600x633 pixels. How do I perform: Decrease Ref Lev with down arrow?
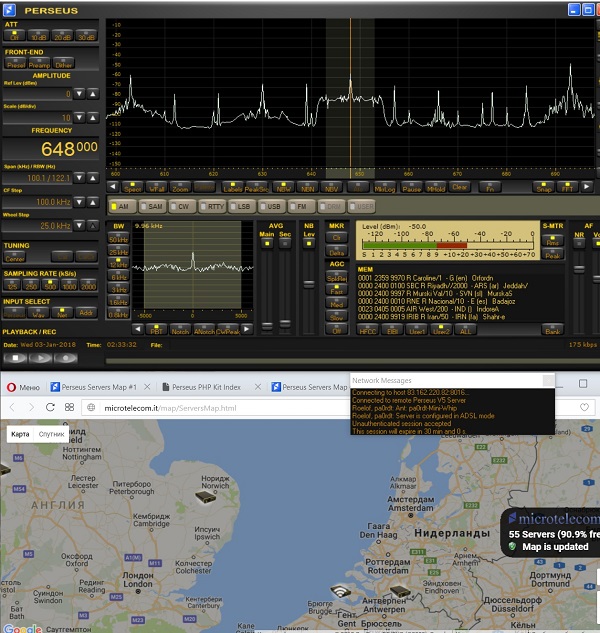click(x=80, y=94)
